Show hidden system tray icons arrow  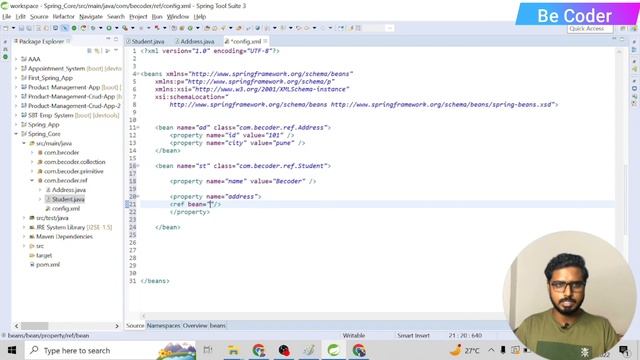[491, 350]
